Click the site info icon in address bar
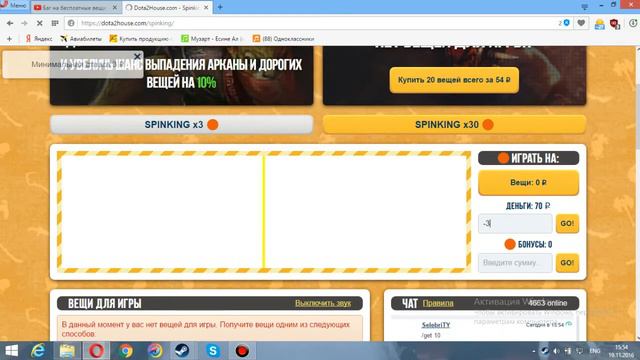Screen dimensions: 640x360 click(x=71, y=23)
